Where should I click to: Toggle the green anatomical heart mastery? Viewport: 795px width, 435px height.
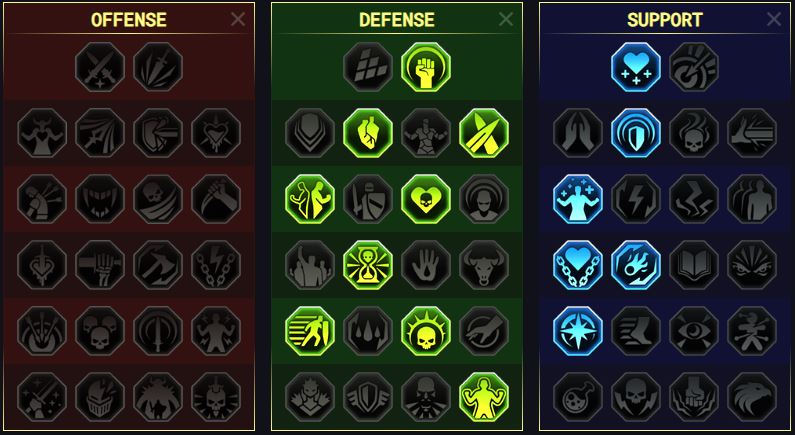point(368,133)
